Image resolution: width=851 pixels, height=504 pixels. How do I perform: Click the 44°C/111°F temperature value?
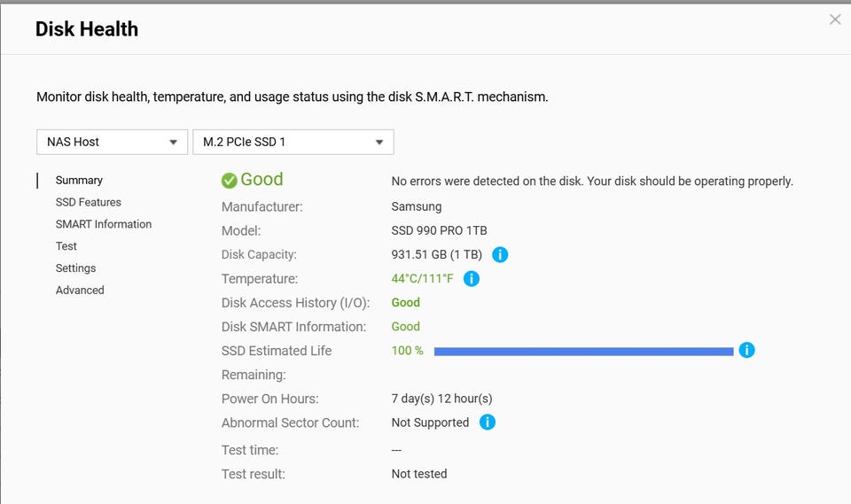point(422,279)
